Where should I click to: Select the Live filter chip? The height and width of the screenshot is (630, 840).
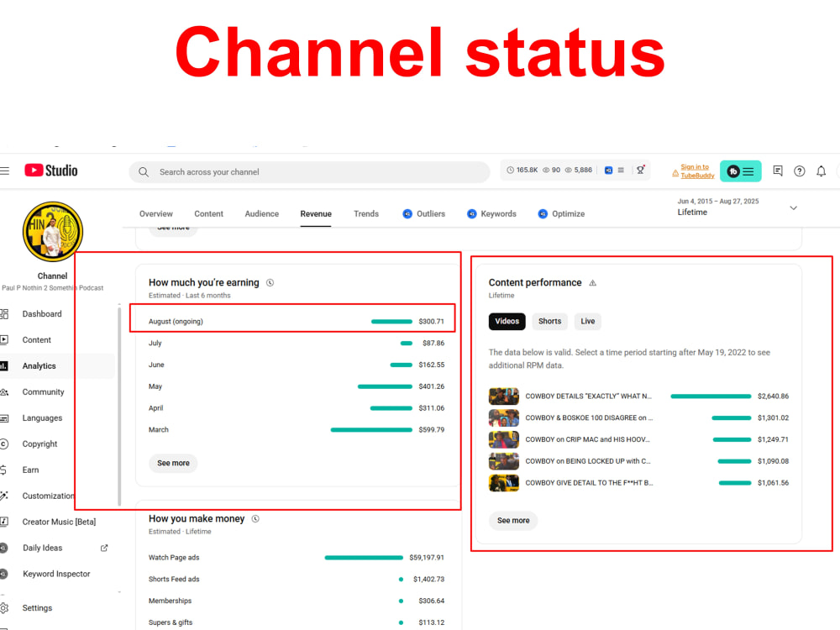pos(588,322)
